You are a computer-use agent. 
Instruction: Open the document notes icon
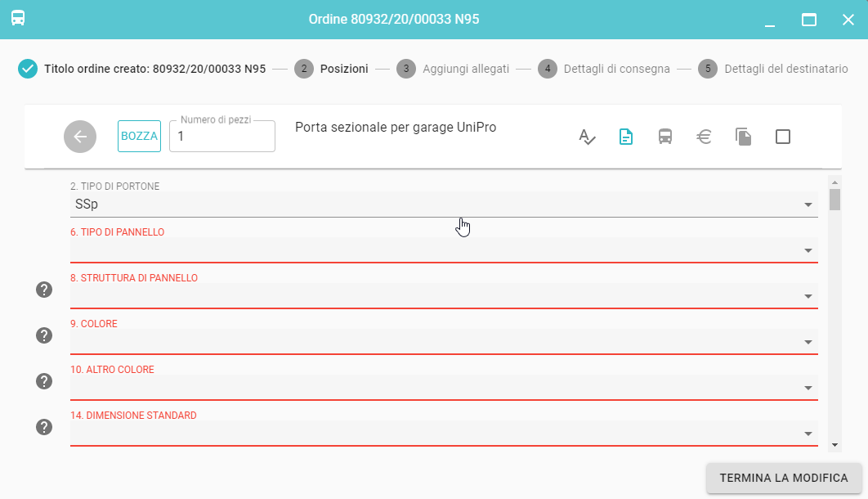coord(626,137)
